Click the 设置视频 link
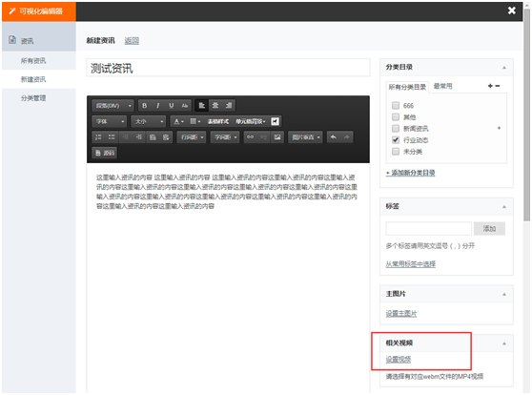 (399, 360)
